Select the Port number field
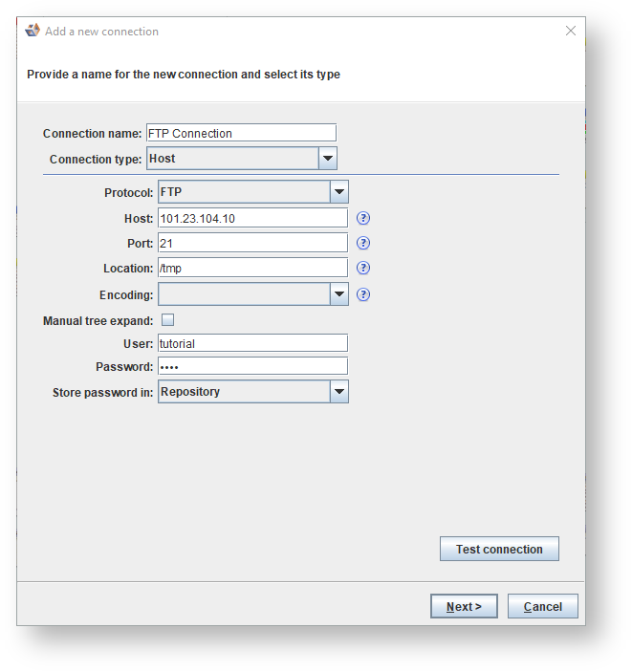Screen dimensions: 632x672 click(x=252, y=244)
